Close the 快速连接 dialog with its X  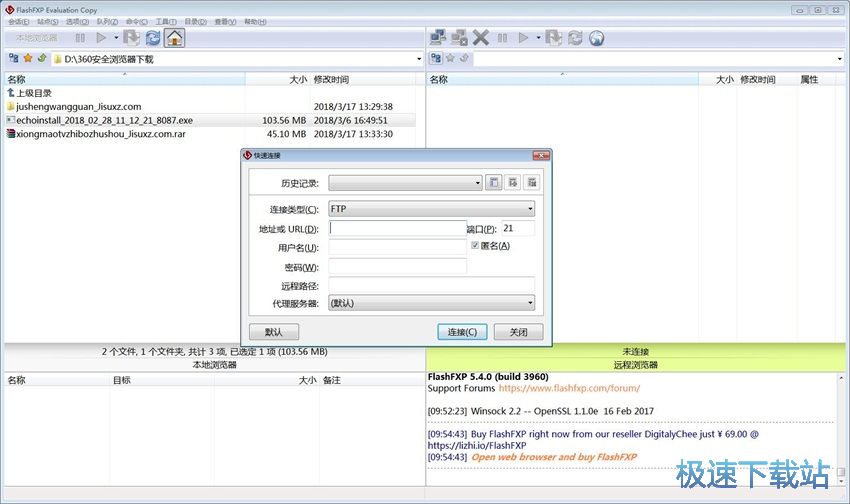(x=540, y=156)
